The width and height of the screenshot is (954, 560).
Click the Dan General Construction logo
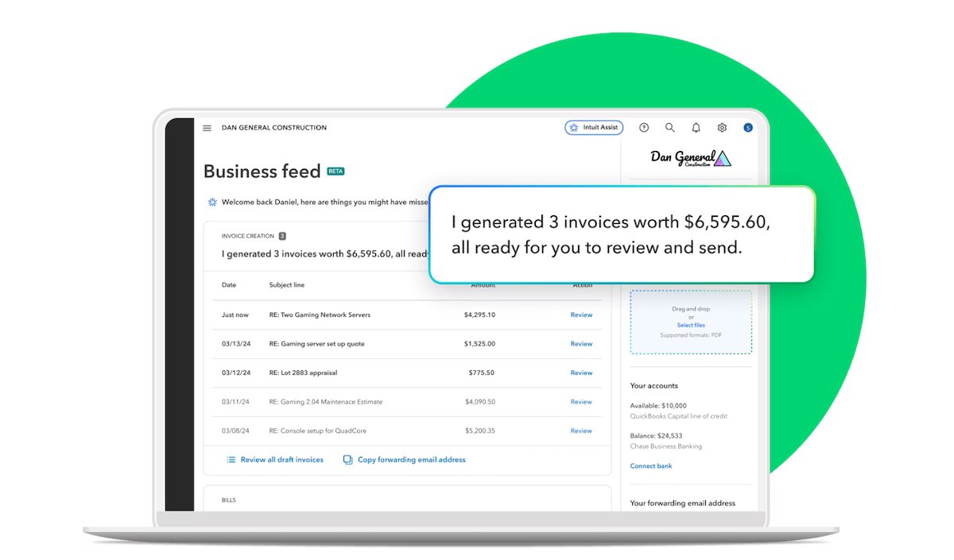point(690,158)
